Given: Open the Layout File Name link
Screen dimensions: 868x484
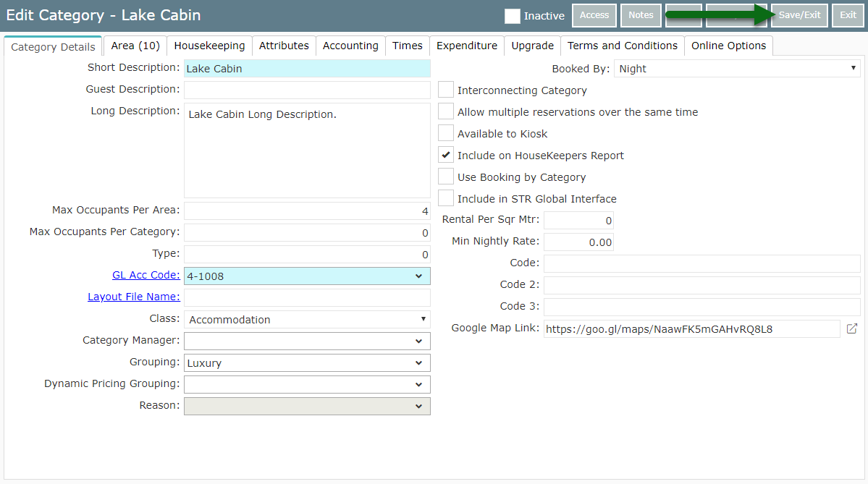Looking at the screenshot, I should click(x=133, y=297).
